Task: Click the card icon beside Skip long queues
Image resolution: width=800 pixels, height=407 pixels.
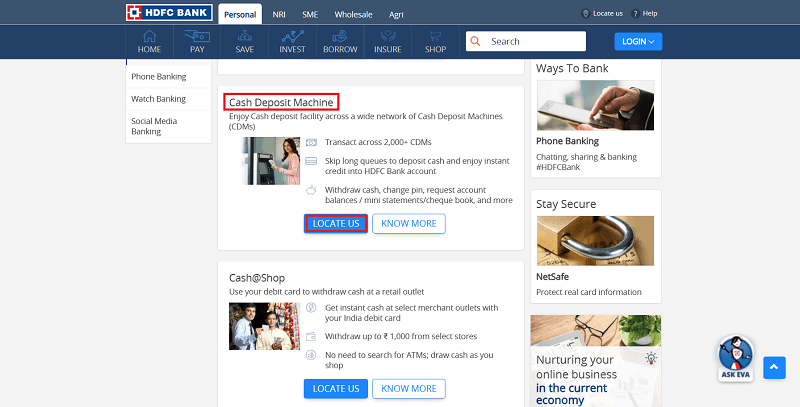Action: tap(311, 161)
